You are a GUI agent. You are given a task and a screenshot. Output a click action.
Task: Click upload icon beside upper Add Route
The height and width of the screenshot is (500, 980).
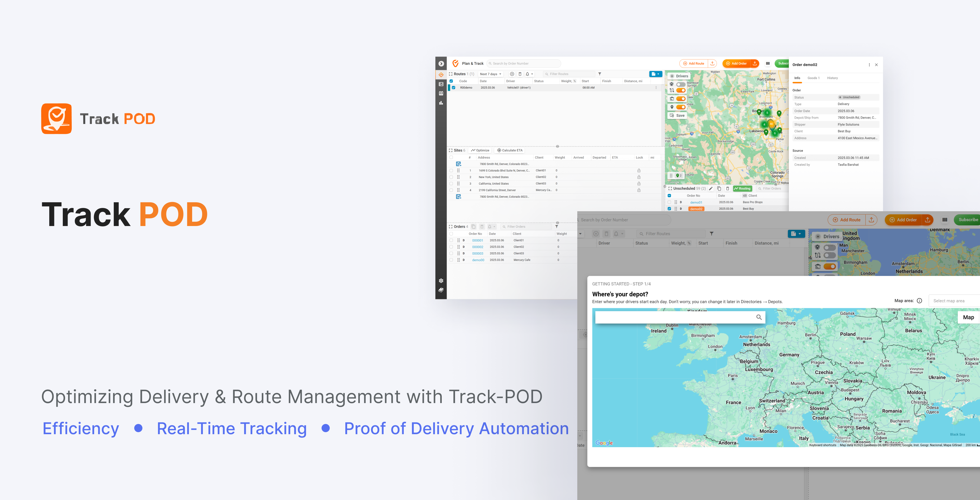pyautogui.click(x=712, y=64)
